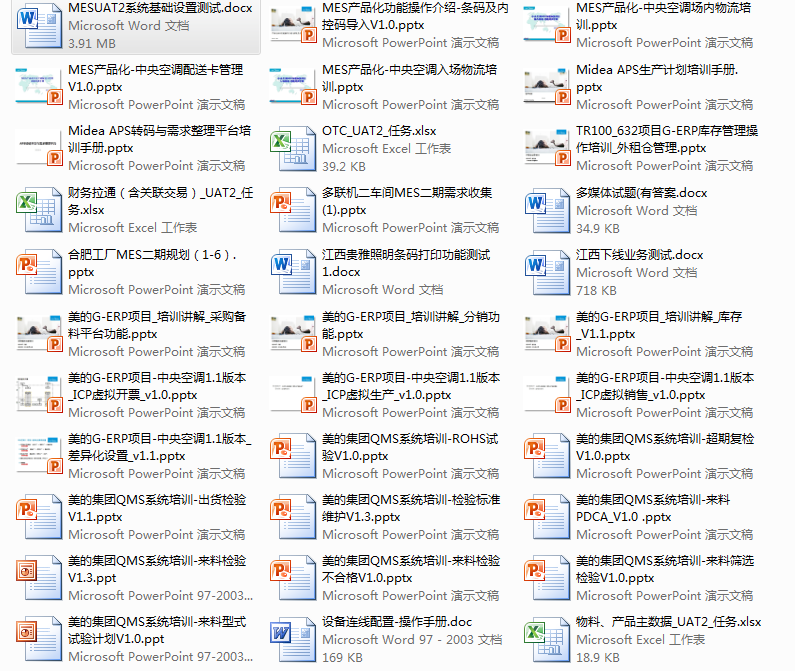Click the 718 KB size of 江西下线业务测试.docx
This screenshot has width=795, height=671.
coord(596,291)
